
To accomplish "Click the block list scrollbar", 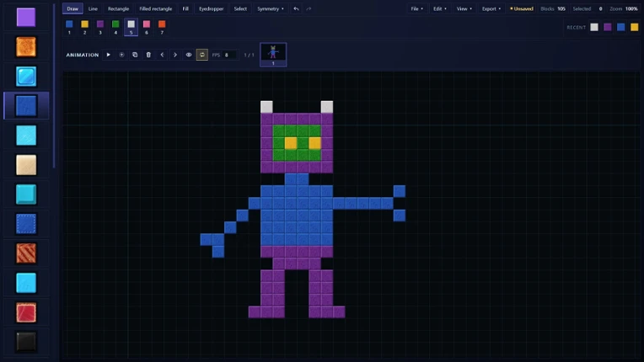I will coord(54,86).
